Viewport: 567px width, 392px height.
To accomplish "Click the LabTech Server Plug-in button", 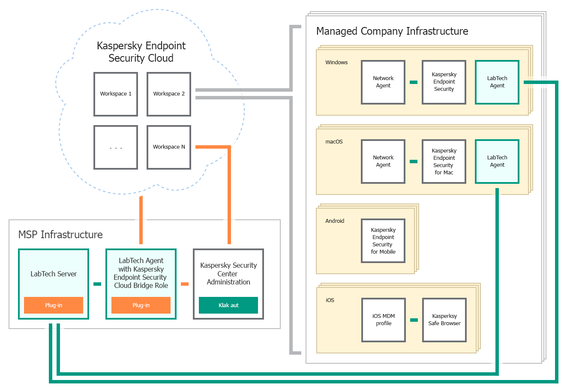I will [x=54, y=305].
